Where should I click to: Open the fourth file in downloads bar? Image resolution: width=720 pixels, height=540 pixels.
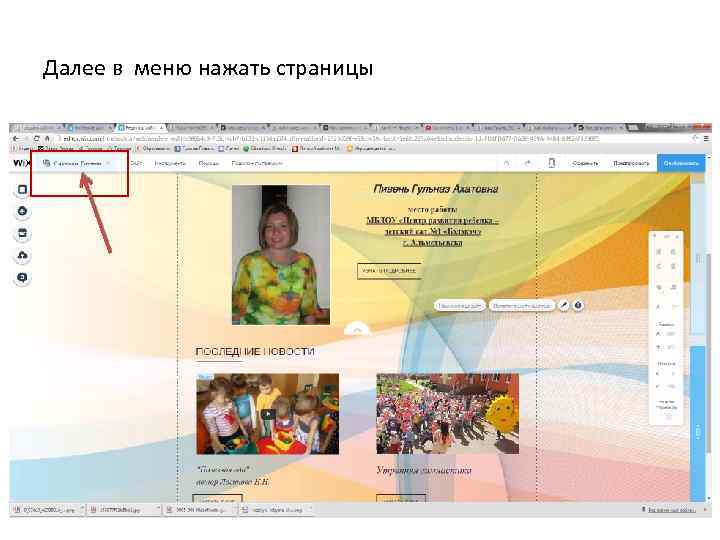pos(276,510)
